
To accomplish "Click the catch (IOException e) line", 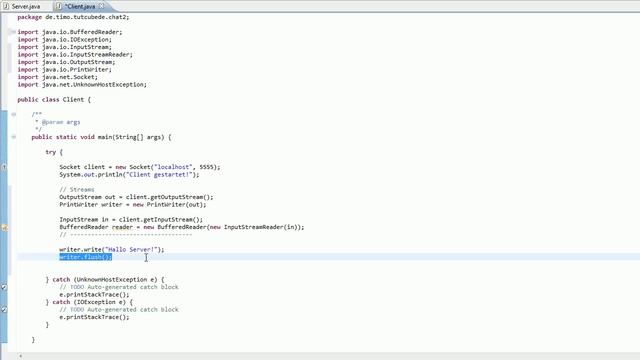I will click(89, 302).
